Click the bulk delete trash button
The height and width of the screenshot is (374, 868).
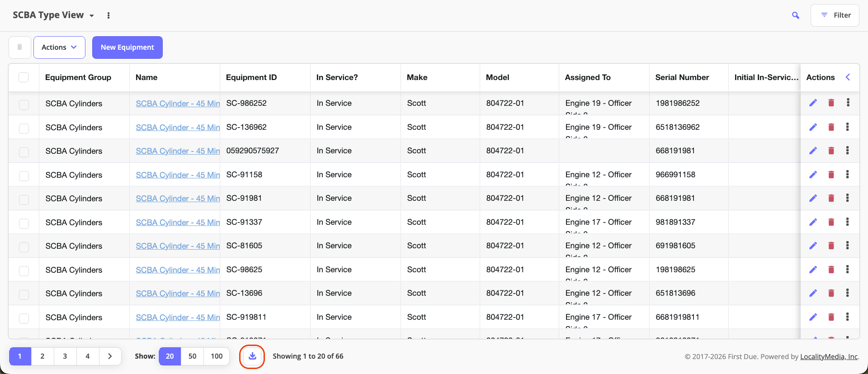20,47
